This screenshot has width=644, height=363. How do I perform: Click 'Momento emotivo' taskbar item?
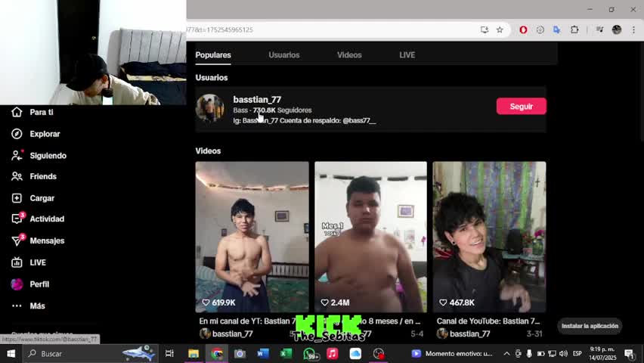point(453,353)
